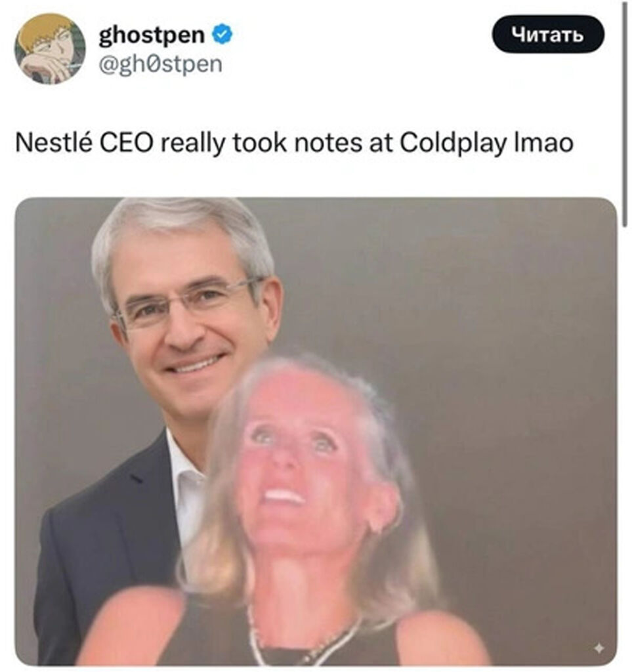Click the tweet text about Nestlé CEO
632x672 pixels.
pyautogui.click(x=294, y=143)
